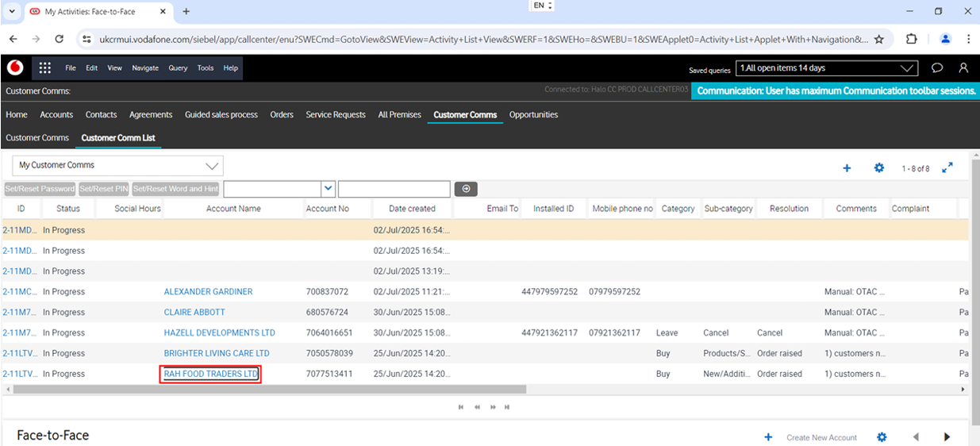Open browser extensions puzzle icon
This screenshot has height=446, width=980.
911,39
